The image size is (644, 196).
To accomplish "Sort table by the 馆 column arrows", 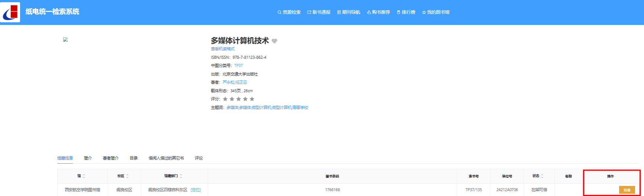I will 84,176.
